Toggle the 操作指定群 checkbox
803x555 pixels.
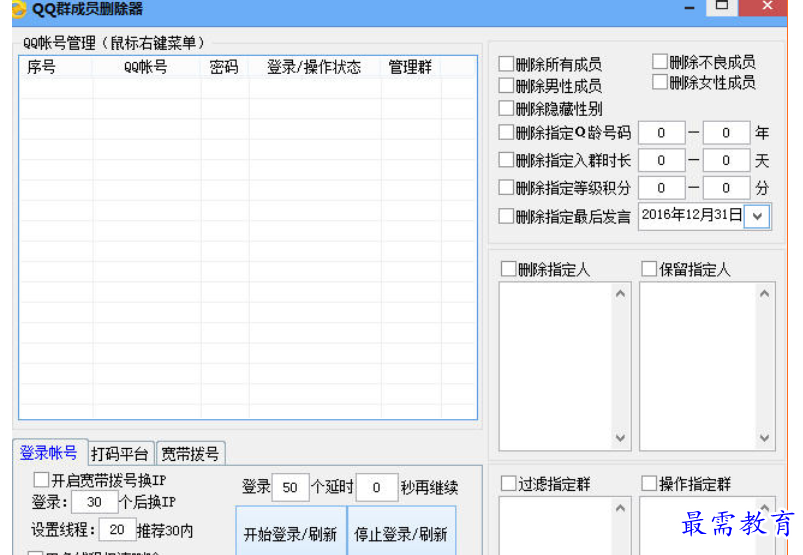point(649,483)
